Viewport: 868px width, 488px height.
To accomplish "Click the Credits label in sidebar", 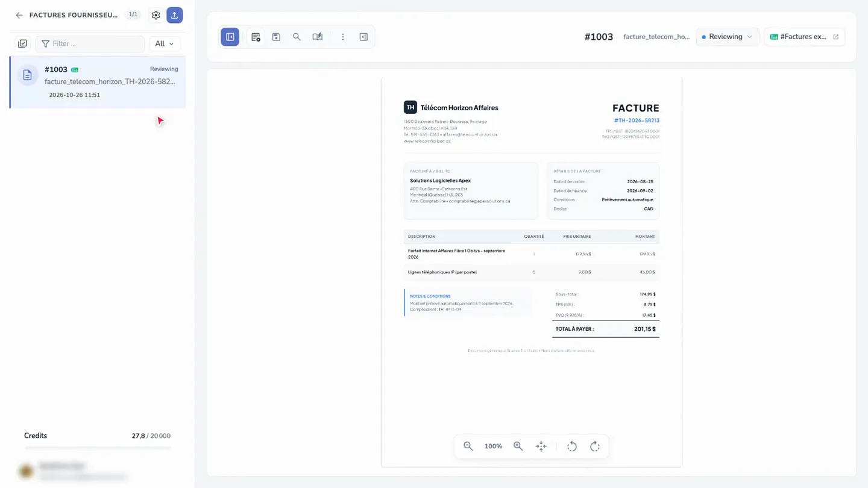I will coord(36,436).
